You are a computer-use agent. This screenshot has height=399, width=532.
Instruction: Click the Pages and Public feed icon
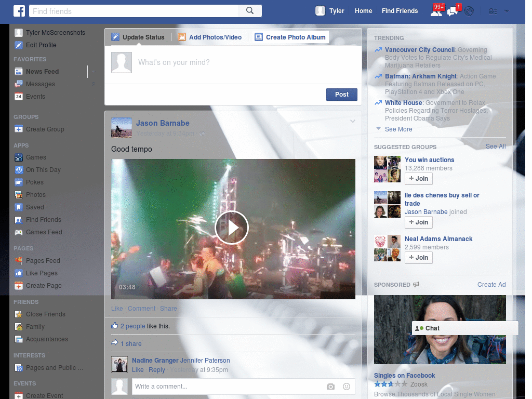pyautogui.click(x=19, y=368)
